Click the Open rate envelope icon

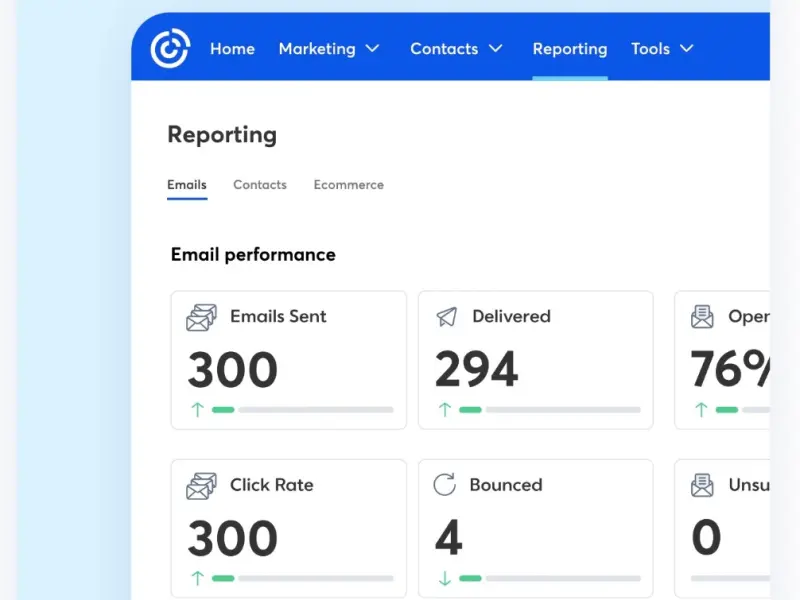pos(702,317)
